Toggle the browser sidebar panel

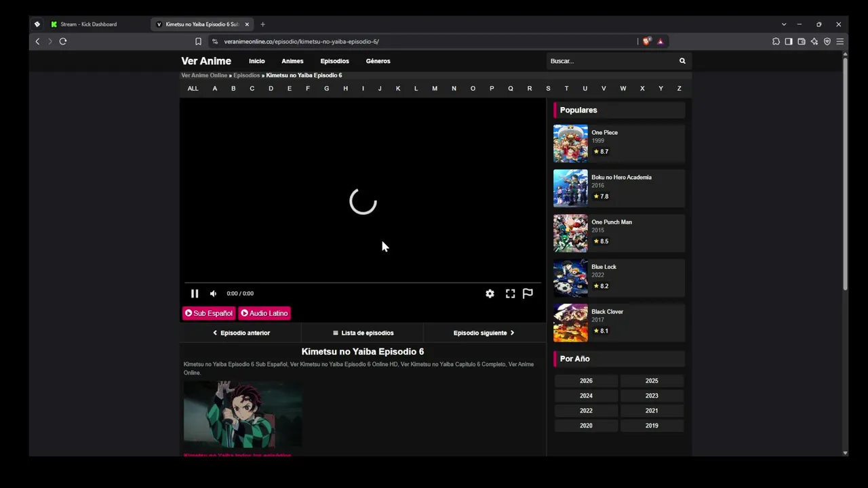(789, 41)
